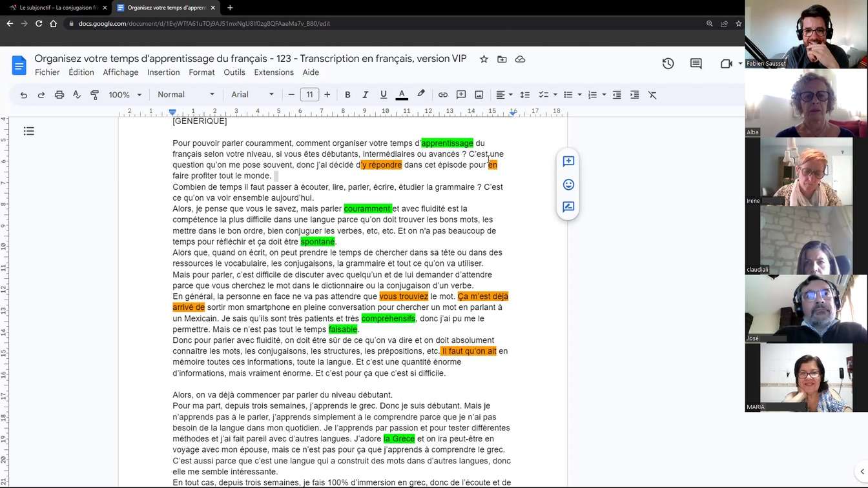Activate the paint format tool
The height and width of the screenshot is (488, 868).
(x=95, y=95)
